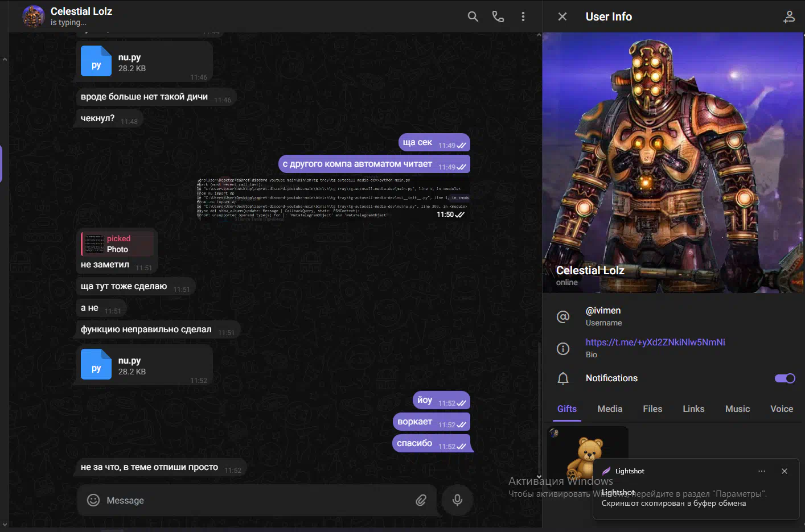Viewport: 805px width, 532px height.
Task: Click the left sidebar scroll down arrow
Action: click(x=5, y=525)
